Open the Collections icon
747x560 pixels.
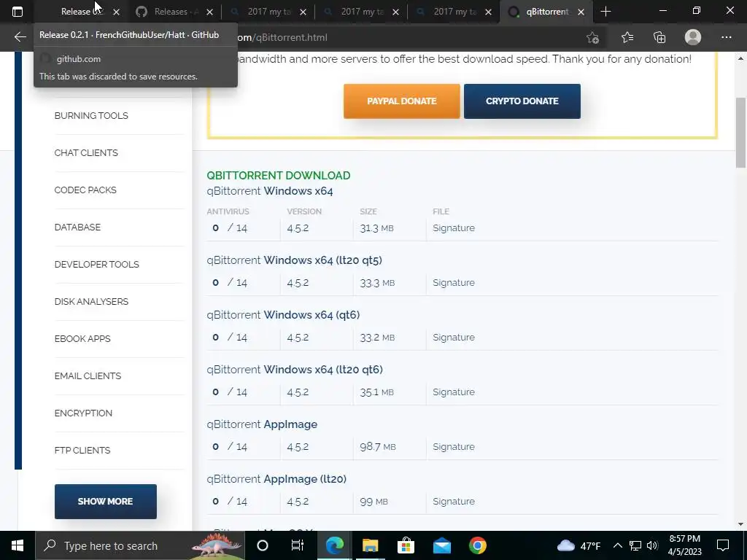659,37
